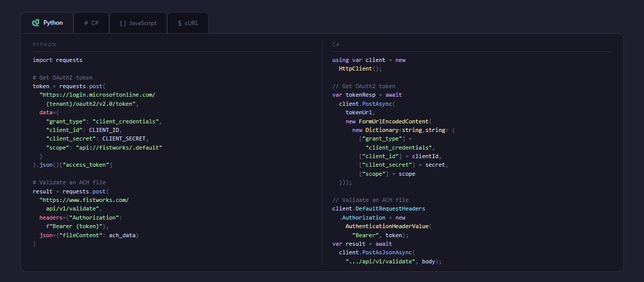Click the PYTHON panel heading

coord(44,45)
